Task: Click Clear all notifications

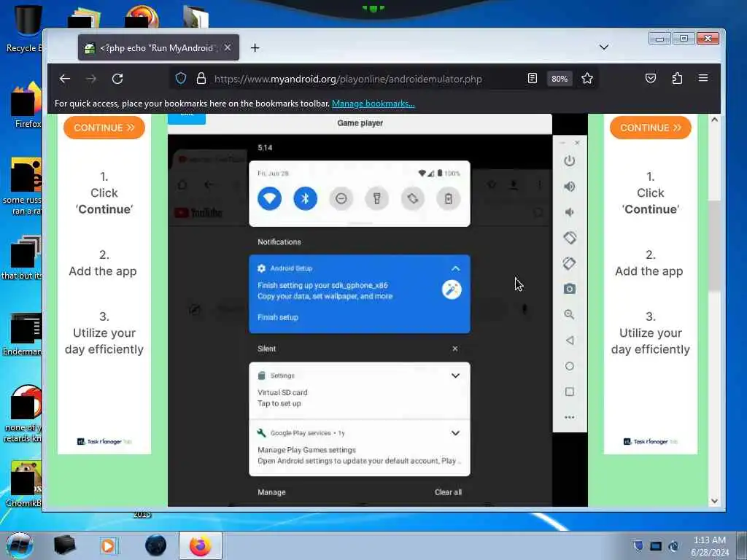Action: tap(449, 492)
